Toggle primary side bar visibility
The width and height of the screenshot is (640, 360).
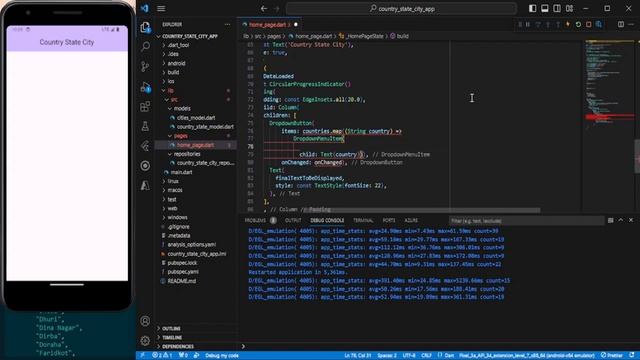tap(533, 8)
